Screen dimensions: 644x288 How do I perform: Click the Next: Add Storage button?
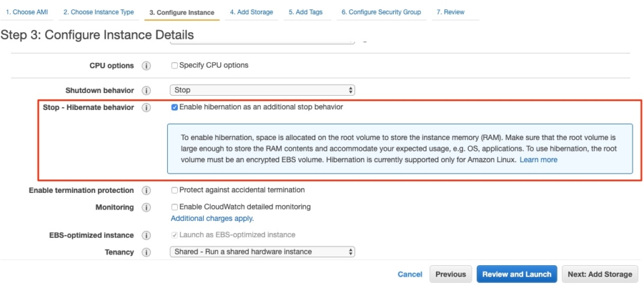[600, 274]
